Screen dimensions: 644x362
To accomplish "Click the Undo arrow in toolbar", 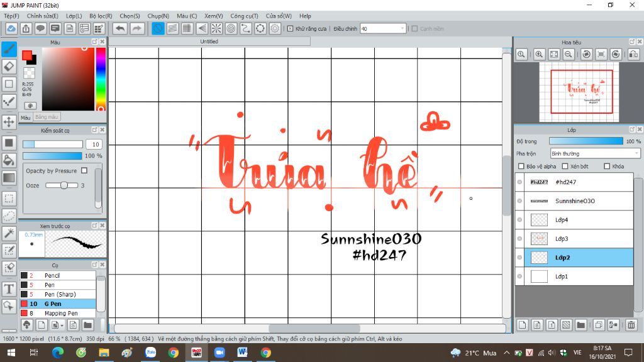I will click(120, 28).
